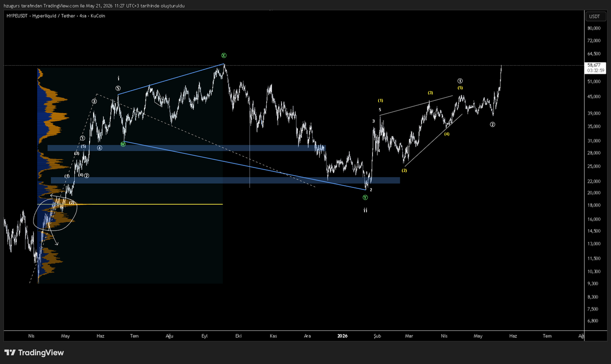This screenshot has height=364, width=611.
Task: Click the 22,000 price axis label
Action: point(594,181)
